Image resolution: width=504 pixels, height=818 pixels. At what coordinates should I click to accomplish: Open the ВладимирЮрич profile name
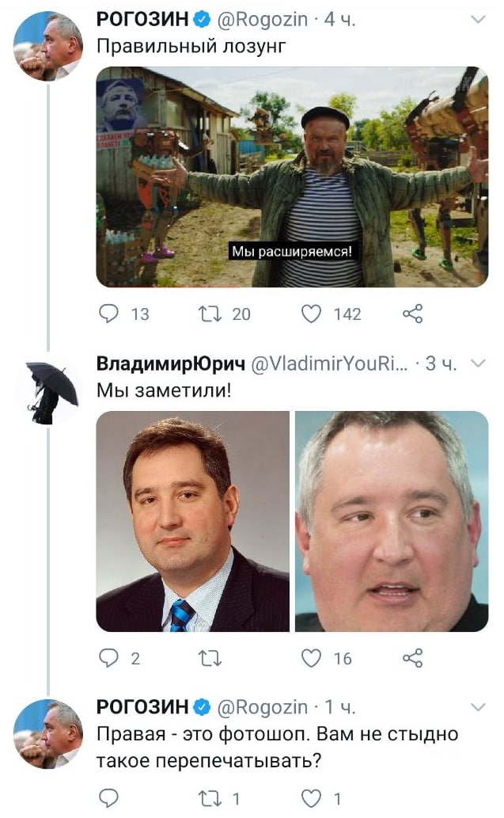click(170, 363)
